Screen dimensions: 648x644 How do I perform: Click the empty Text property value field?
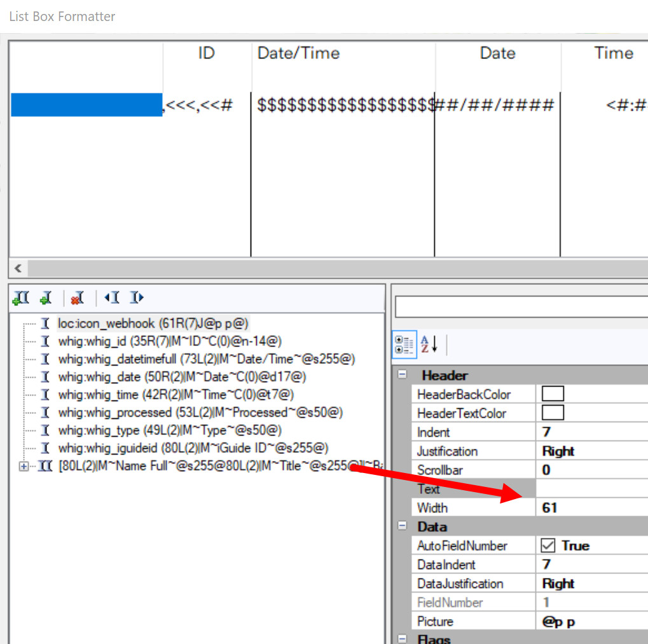[591, 489]
